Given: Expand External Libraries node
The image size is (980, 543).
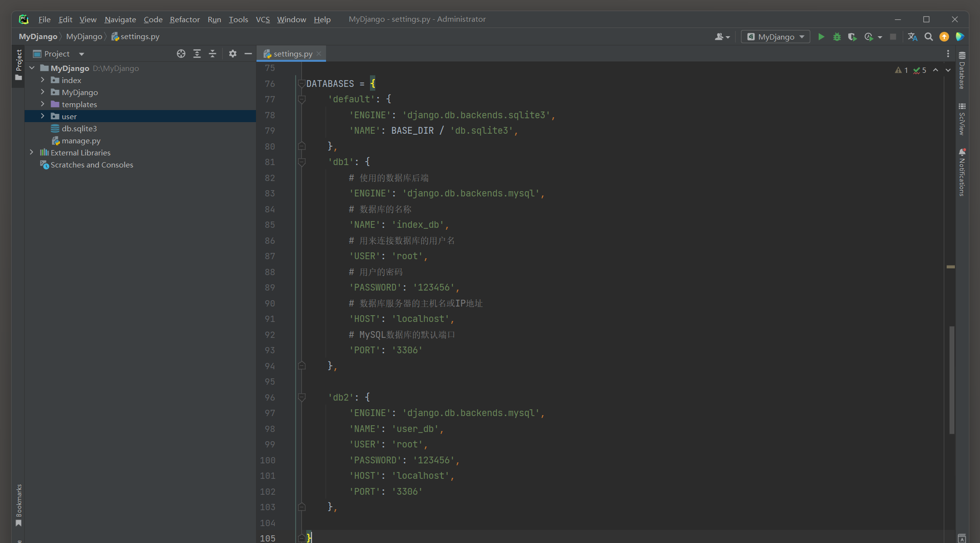Looking at the screenshot, I should pos(32,153).
